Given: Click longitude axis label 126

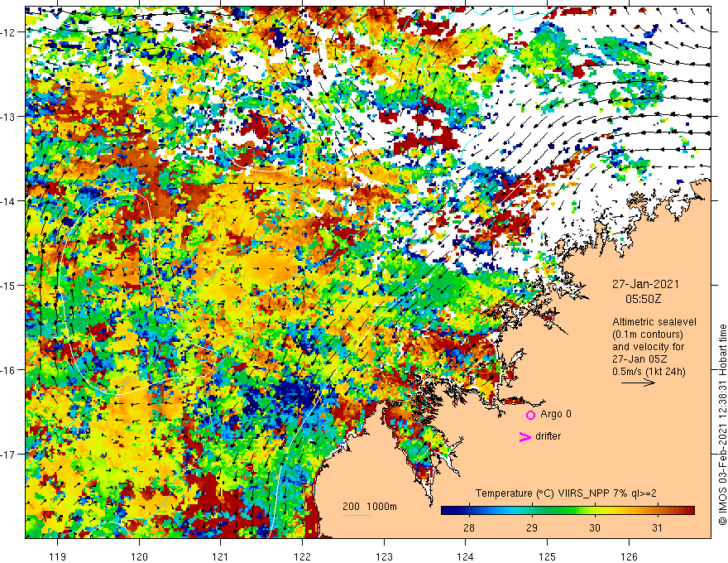Looking at the screenshot, I should [629, 556].
